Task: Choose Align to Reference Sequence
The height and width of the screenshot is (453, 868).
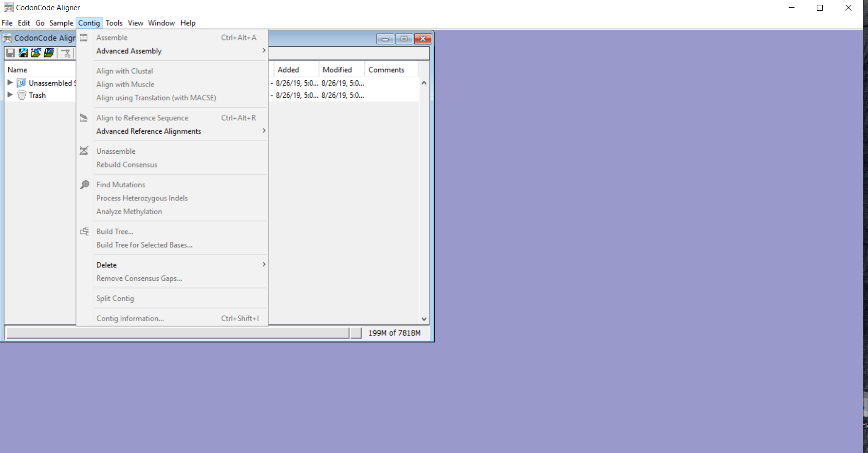Action: click(172, 118)
